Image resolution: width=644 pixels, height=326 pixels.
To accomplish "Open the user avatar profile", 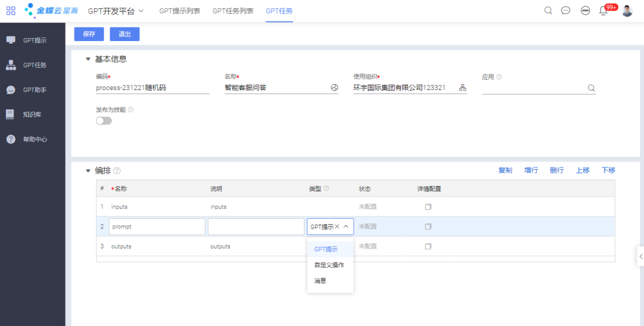I will pyautogui.click(x=627, y=11).
